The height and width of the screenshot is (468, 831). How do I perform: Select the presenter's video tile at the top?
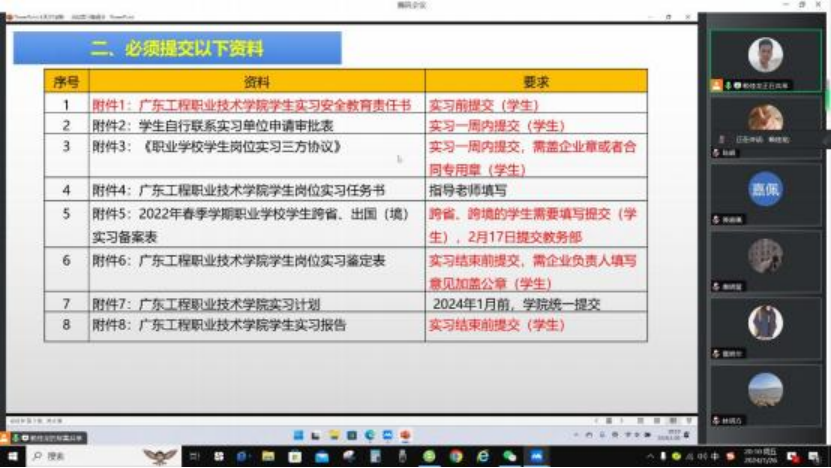click(x=765, y=55)
